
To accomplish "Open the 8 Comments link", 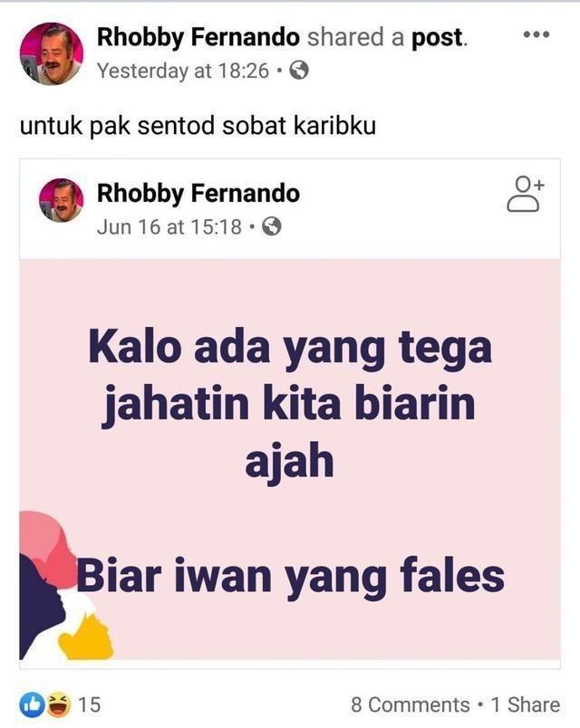I will pos(411,704).
